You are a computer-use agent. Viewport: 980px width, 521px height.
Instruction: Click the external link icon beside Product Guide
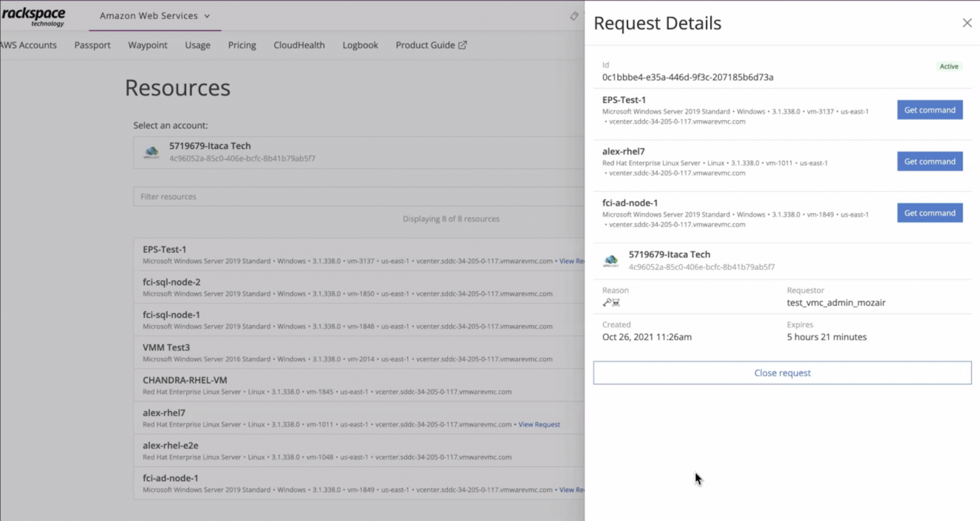click(463, 45)
